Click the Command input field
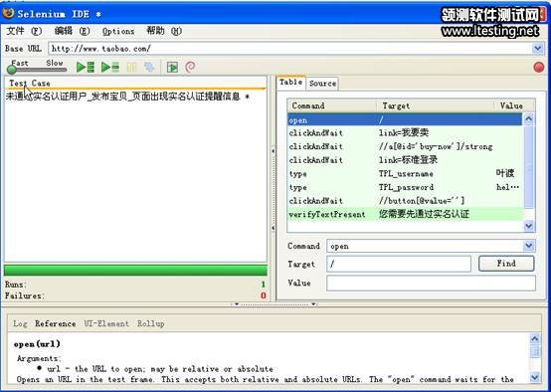 pos(426,246)
